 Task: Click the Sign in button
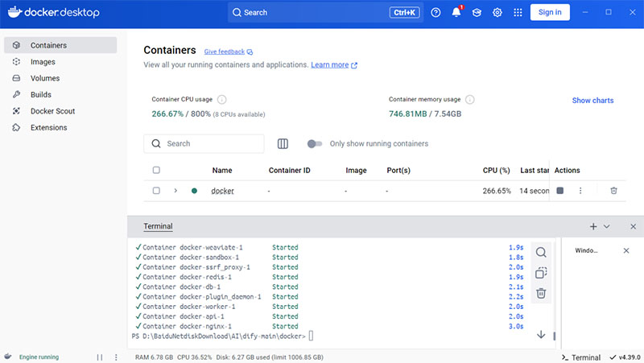click(x=550, y=12)
